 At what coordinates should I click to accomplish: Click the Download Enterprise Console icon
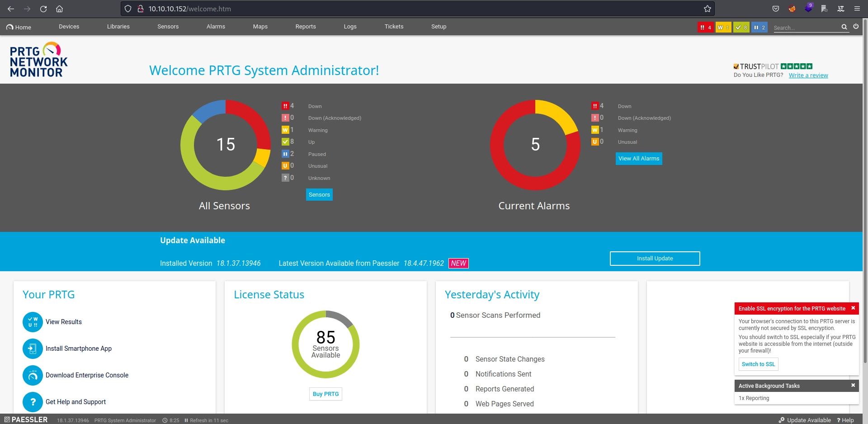click(33, 376)
